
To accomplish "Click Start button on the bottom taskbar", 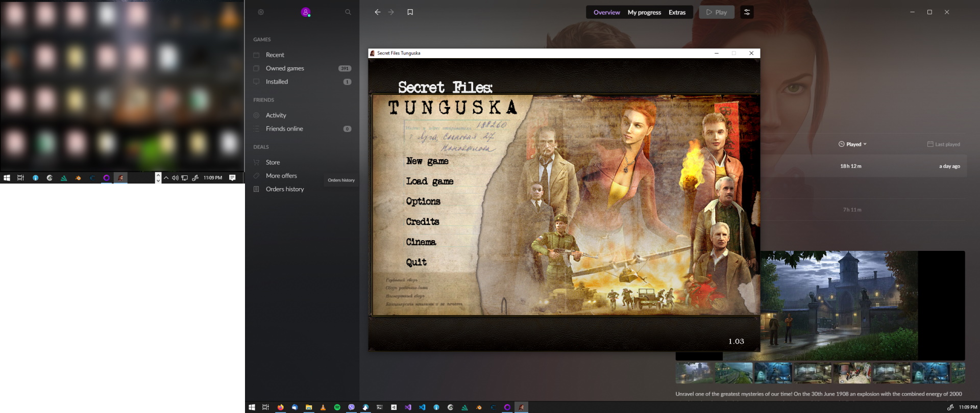I will tap(252, 407).
